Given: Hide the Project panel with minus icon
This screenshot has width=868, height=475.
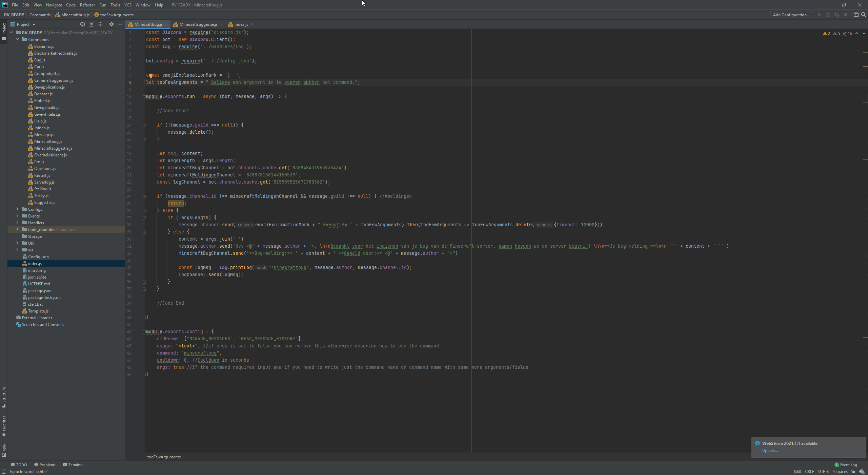Looking at the screenshot, I should (x=120, y=24).
